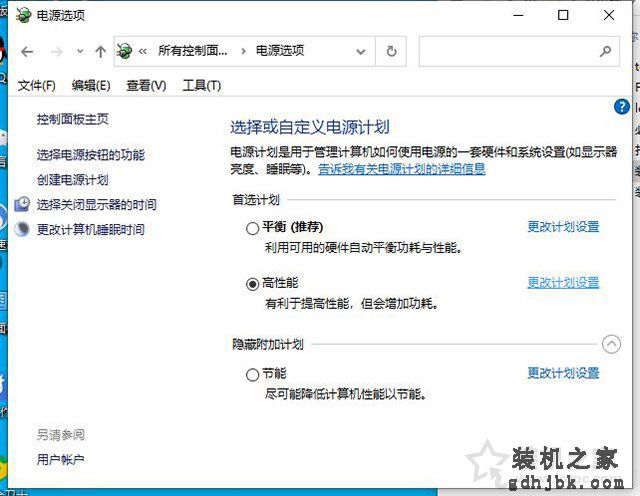Image resolution: width=640 pixels, height=496 pixels.
Task: Open 创建电源计划 link
Action: tap(73, 180)
